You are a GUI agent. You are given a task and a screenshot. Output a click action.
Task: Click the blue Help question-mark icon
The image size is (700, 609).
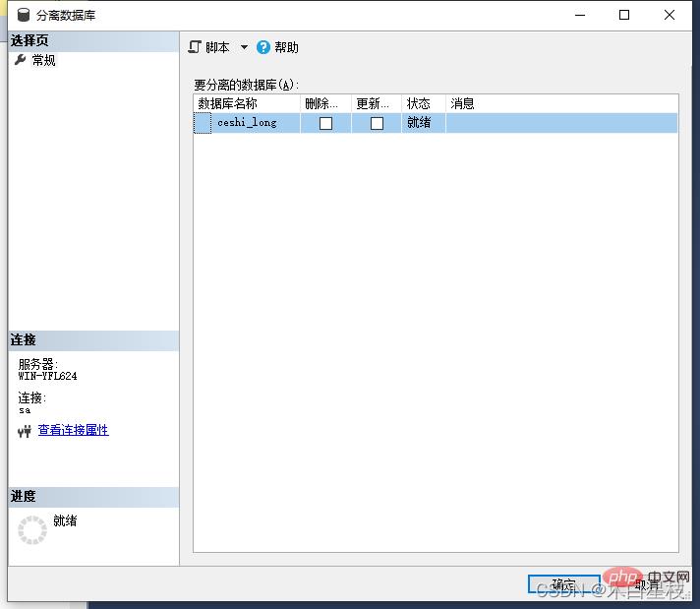pyautogui.click(x=263, y=47)
